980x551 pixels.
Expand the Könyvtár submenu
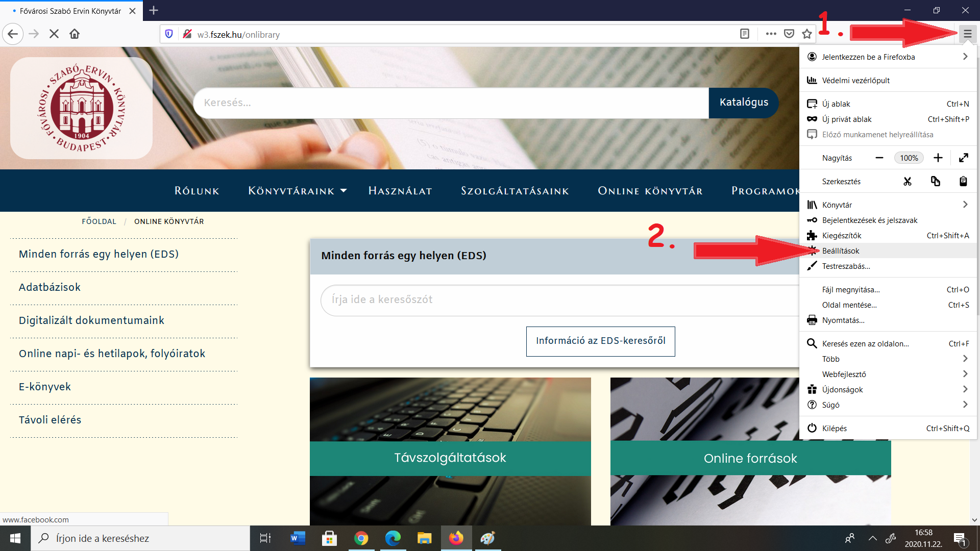tap(888, 205)
